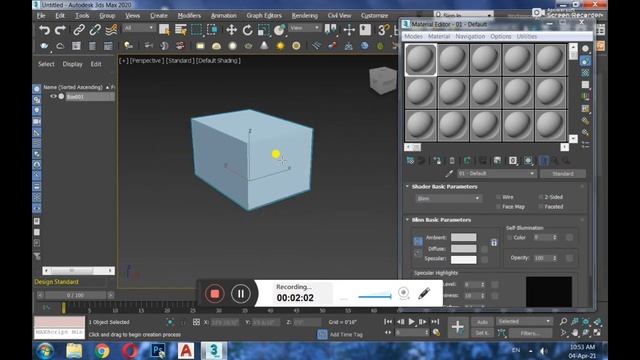Toggle the Add Time Tag checkbox icon
The width and height of the screenshot is (640, 360).
click(322, 334)
